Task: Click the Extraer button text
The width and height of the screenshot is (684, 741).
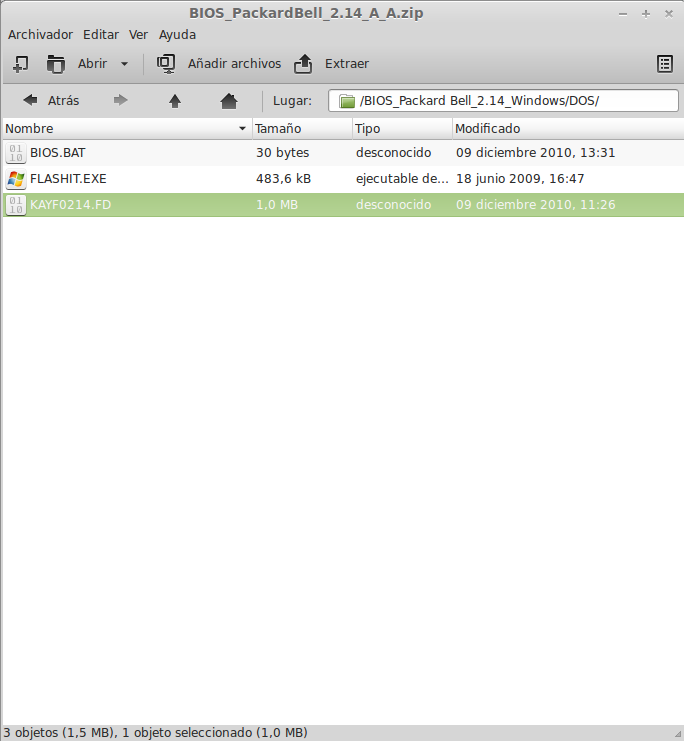Action: pyautogui.click(x=346, y=63)
